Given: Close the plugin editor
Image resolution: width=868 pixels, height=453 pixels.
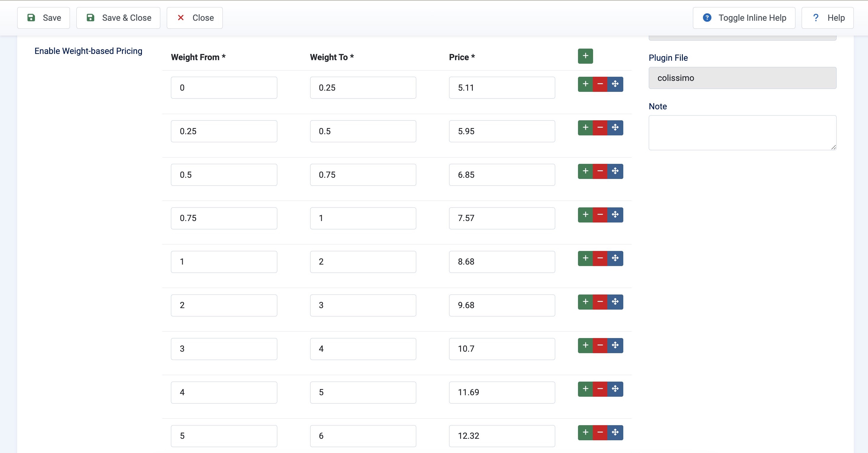Looking at the screenshot, I should [194, 18].
